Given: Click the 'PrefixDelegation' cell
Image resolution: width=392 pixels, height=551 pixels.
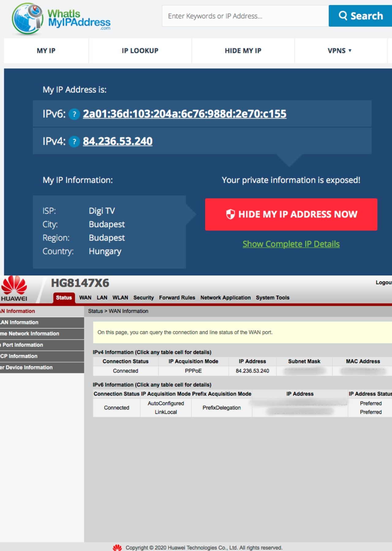Looking at the screenshot, I should (222, 408).
